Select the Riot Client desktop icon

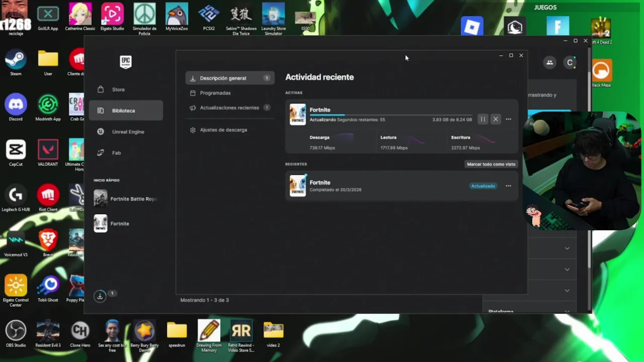(48, 199)
